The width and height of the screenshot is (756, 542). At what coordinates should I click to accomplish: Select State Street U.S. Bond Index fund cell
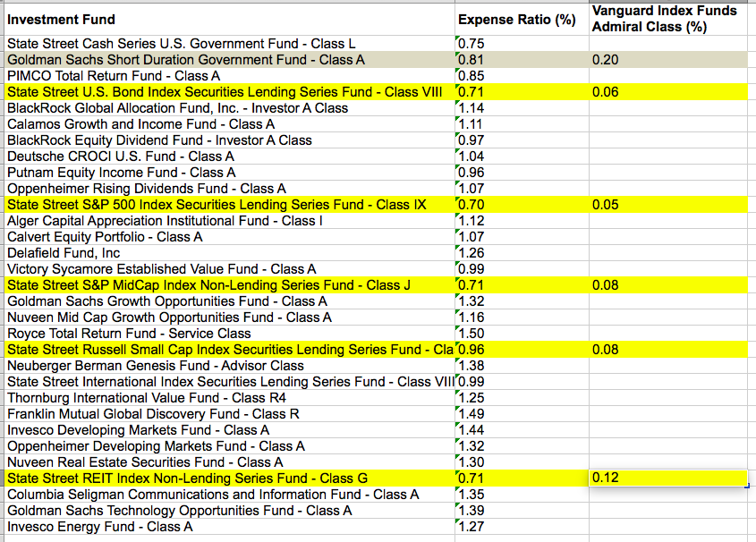coord(230,92)
